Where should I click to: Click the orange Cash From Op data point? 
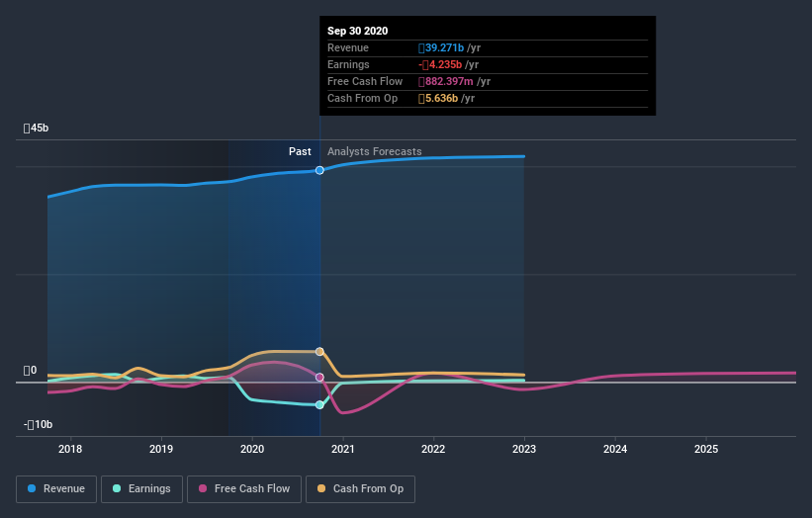319,351
